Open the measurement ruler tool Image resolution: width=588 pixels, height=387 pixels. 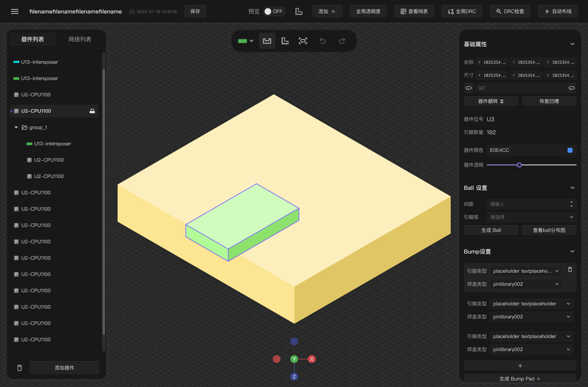pyautogui.click(x=285, y=41)
